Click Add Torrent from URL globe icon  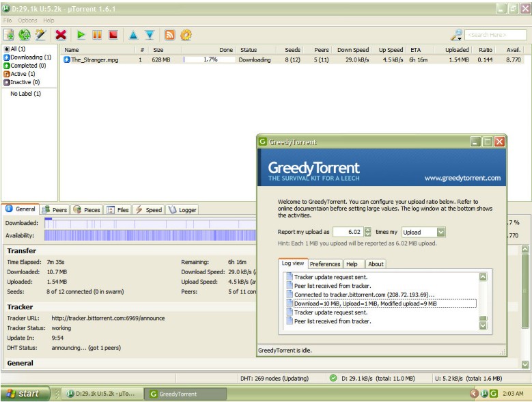[x=25, y=35]
